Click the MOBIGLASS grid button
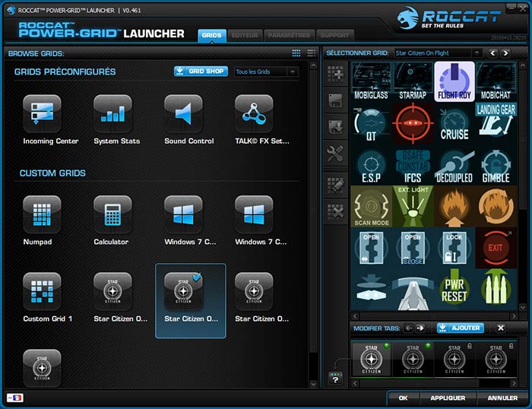This screenshot has height=409, width=532. point(371,81)
